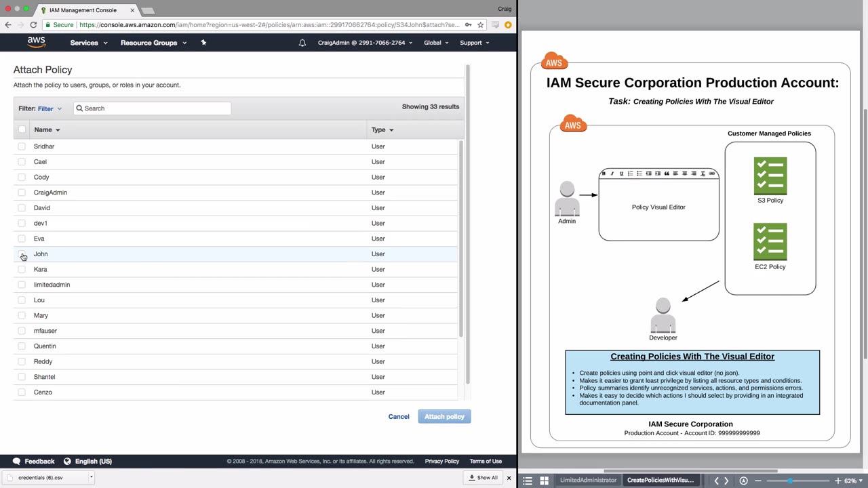This screenshot has height=488, width=868.
Task: Select the IAM Management Console browser tab
Action: [x=83, y=10]
